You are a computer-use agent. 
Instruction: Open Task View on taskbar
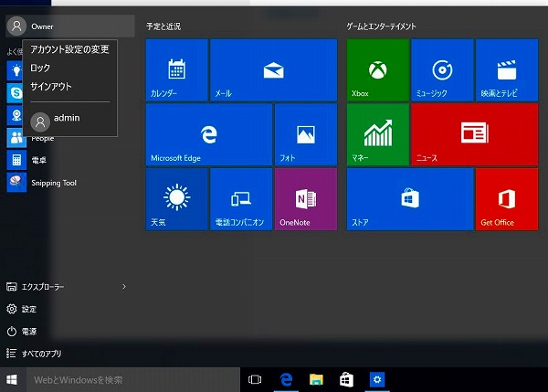click(255, 380)
